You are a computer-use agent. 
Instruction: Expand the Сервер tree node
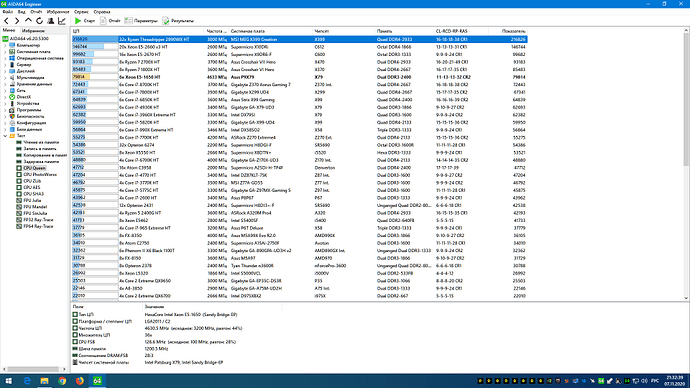[5, 65]
